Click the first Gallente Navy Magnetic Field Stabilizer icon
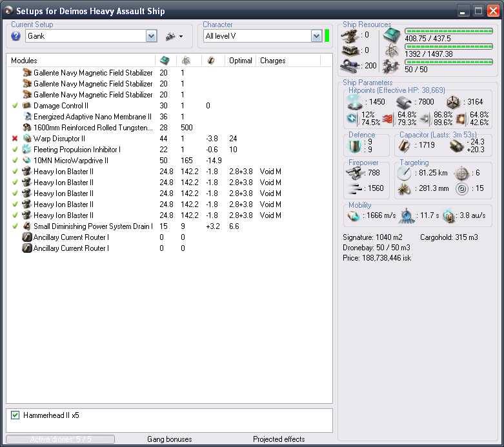This screenshot has width=504, height=447. (27, 73)
